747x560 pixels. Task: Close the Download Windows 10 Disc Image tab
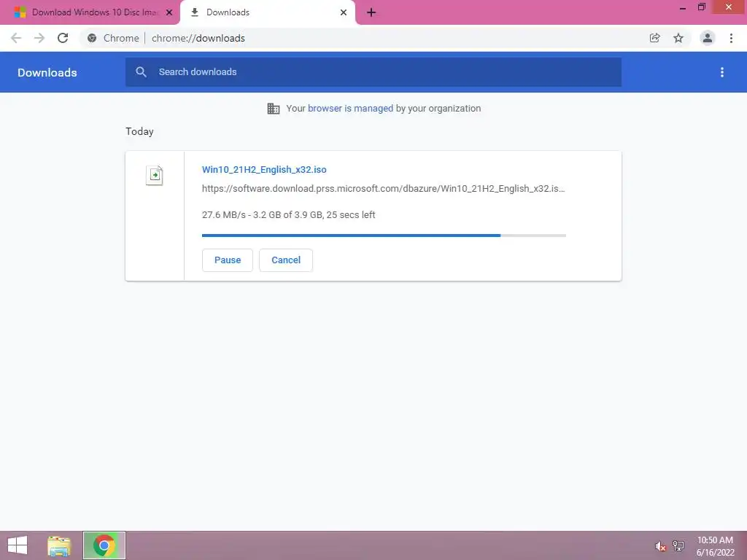(x=169, y=12)
